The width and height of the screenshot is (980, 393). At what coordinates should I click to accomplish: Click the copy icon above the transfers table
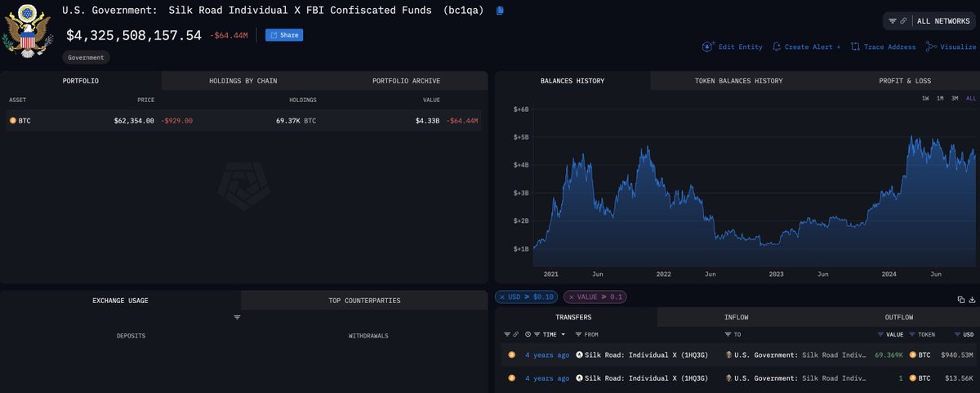coord(961,300)
